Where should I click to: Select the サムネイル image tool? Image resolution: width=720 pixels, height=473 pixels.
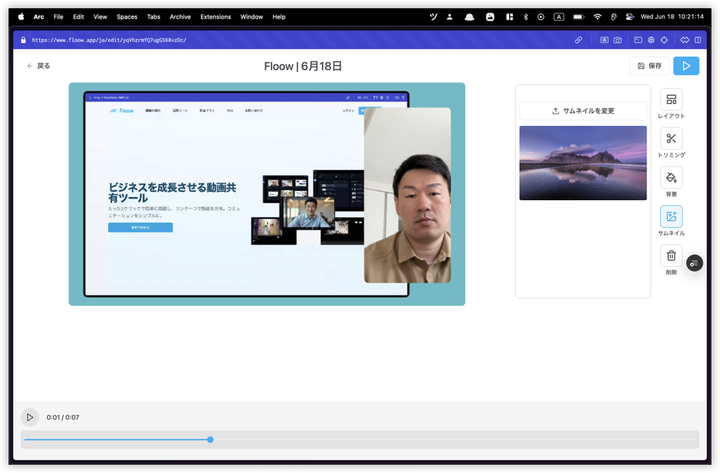(x=671, y=217)
